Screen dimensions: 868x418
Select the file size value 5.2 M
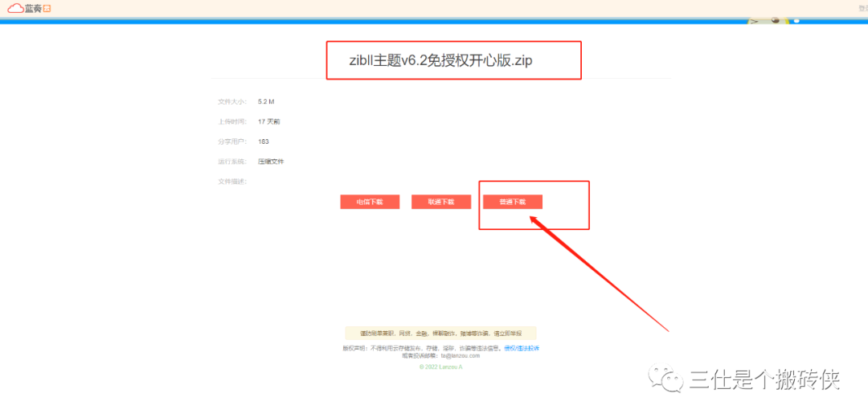click(x=266, y=102)
